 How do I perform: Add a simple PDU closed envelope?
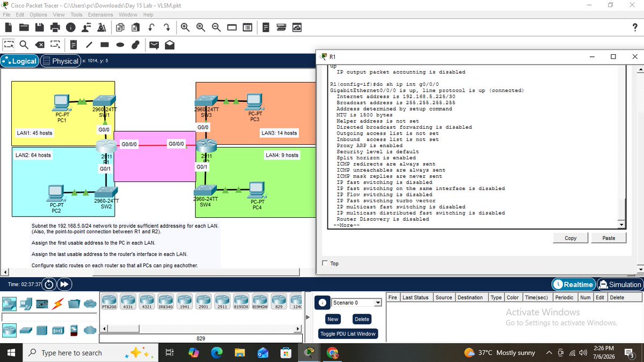click(154, 45)
